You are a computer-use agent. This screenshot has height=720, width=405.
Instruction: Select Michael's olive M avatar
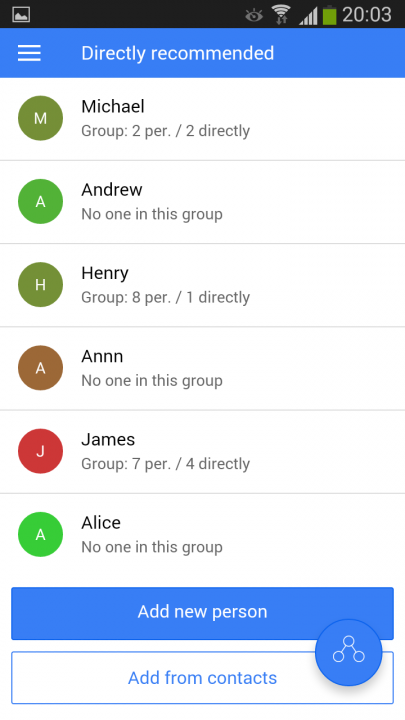40,118
